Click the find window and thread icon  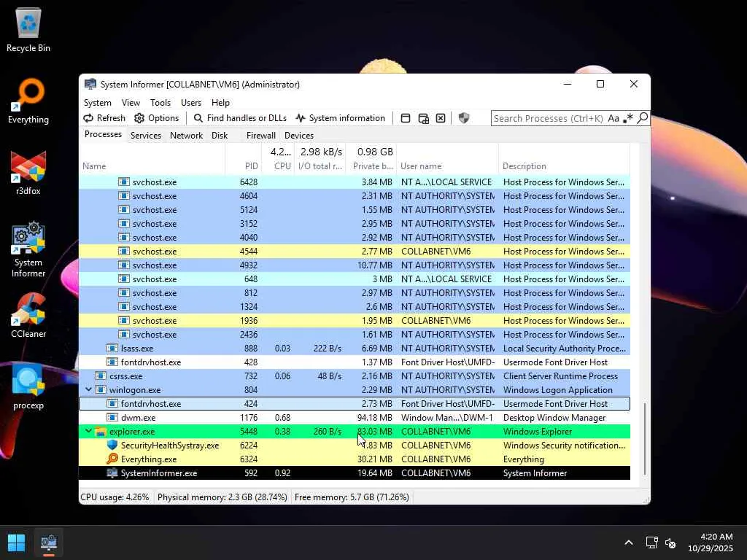click(423, 118)
